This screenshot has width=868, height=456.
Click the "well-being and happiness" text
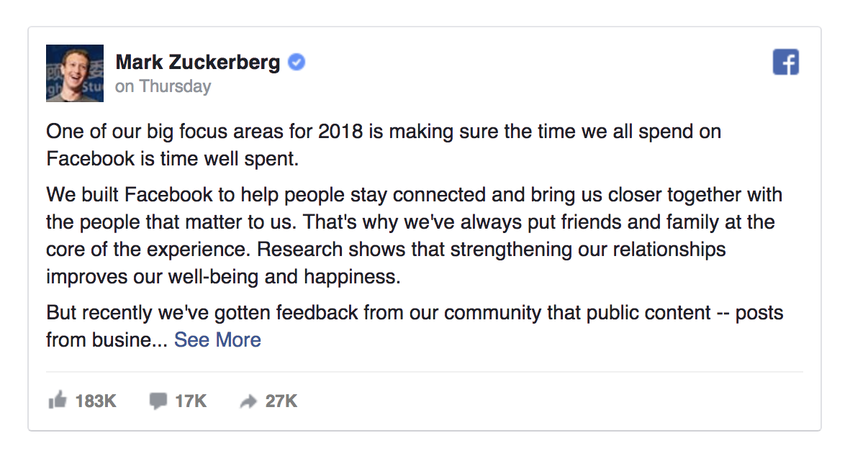[x=289, y=276]
